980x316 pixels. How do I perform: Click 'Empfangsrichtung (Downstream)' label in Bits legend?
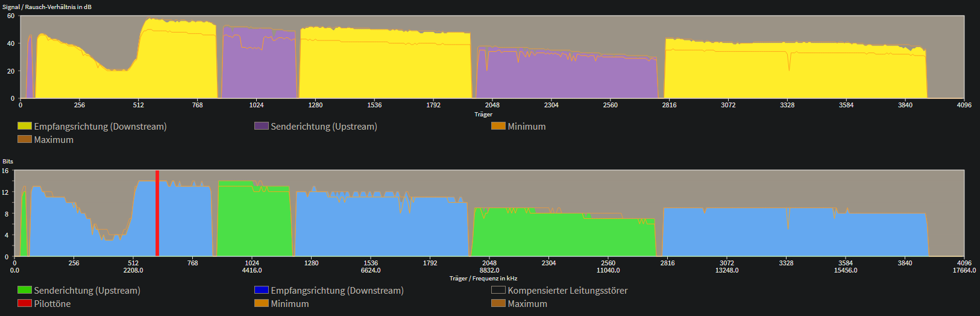tap(337, 291)
